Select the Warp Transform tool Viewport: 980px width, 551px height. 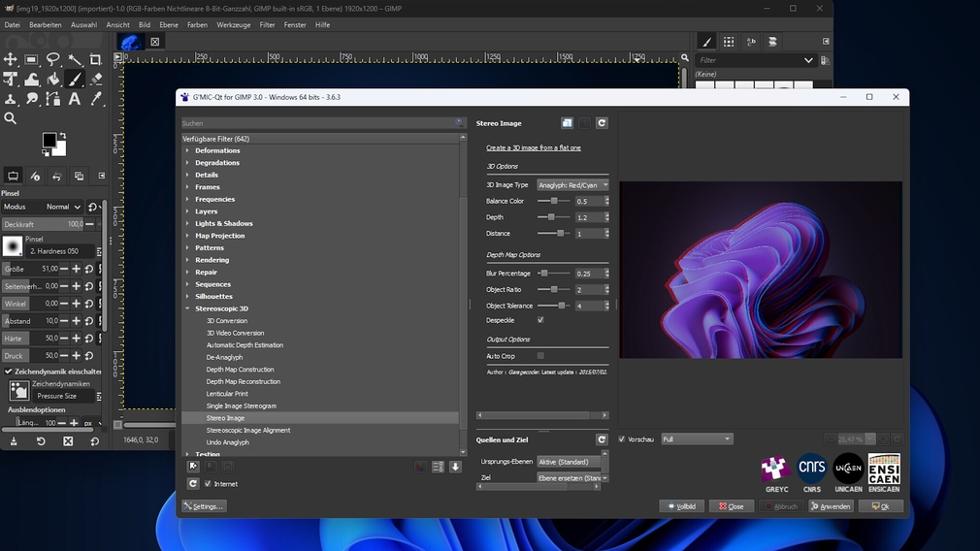pyautogui.click(x=31, y=80)
